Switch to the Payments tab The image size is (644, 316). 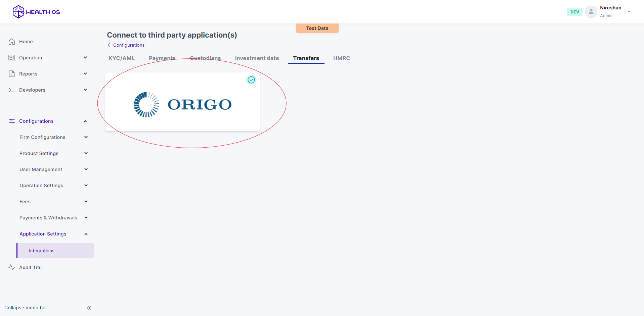tap(162, 58)
